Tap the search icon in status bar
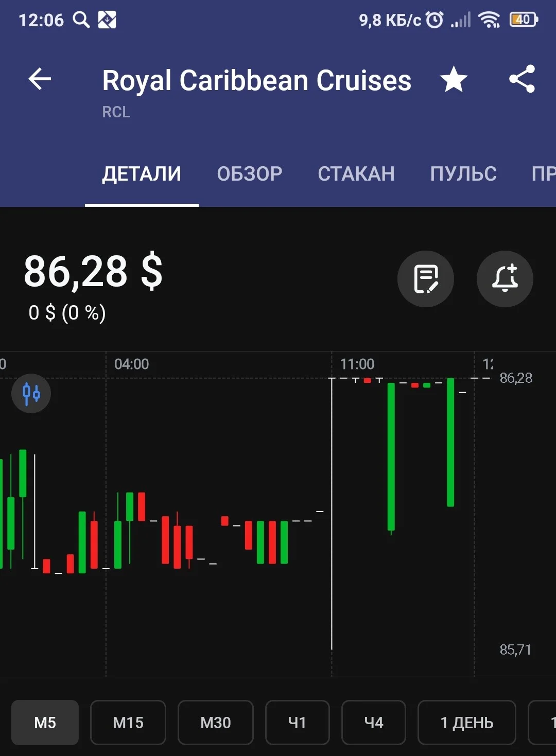Image resolution: width=556 pixels, height=756 pixels. [x=81, y=20]
